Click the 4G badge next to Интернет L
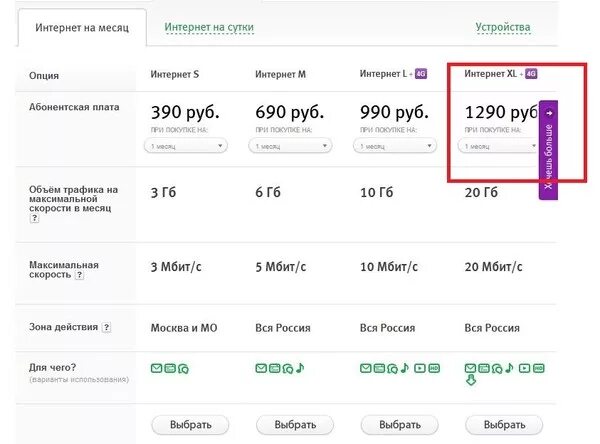Image resolution: width=600 pixels, height=444 pixels. point(421,73)
